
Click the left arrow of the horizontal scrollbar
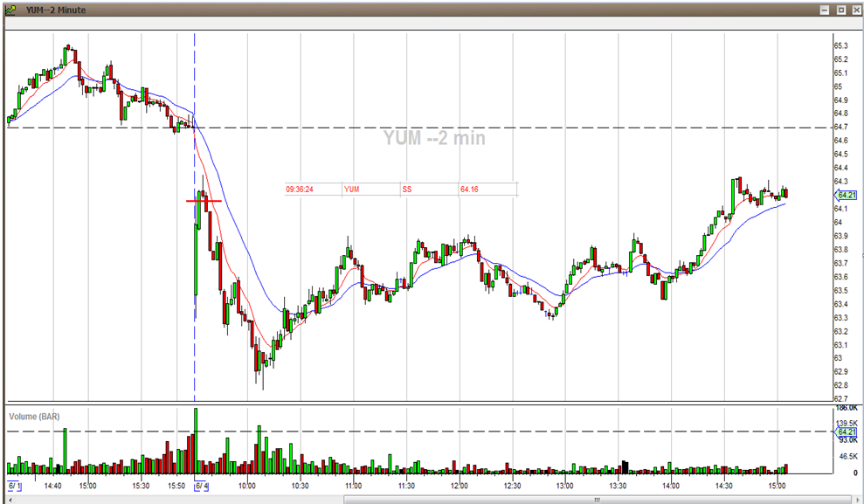point(10,500)
